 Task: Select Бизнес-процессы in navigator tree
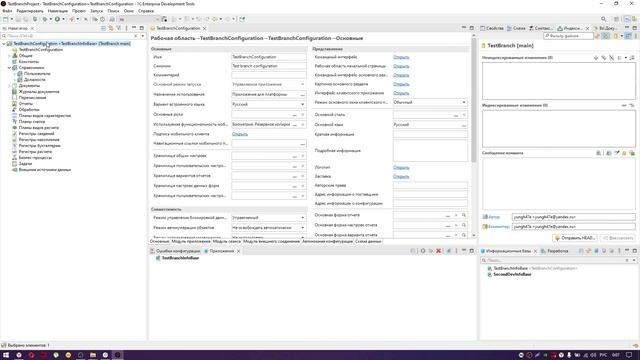pos(35,158)
